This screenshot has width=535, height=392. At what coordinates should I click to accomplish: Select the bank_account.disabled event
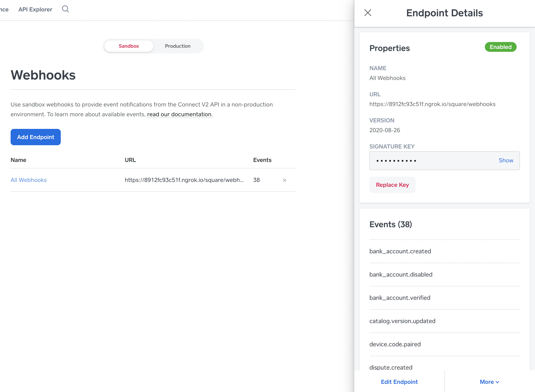point(444,275)
